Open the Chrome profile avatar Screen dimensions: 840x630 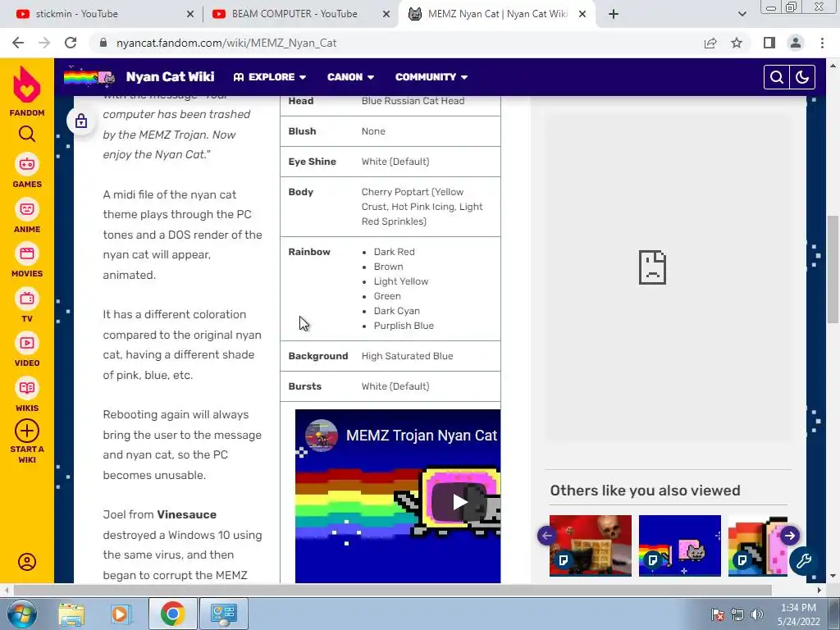796,43
